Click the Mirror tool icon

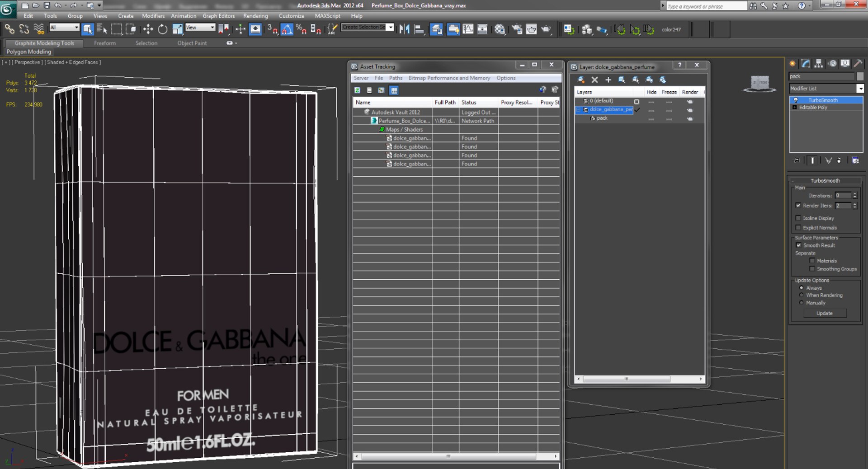click(404, 30)
